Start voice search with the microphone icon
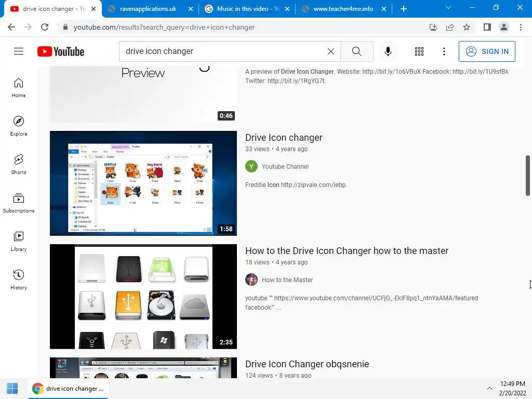The height and width of the screenshot is (399, 532). point(388,51)
